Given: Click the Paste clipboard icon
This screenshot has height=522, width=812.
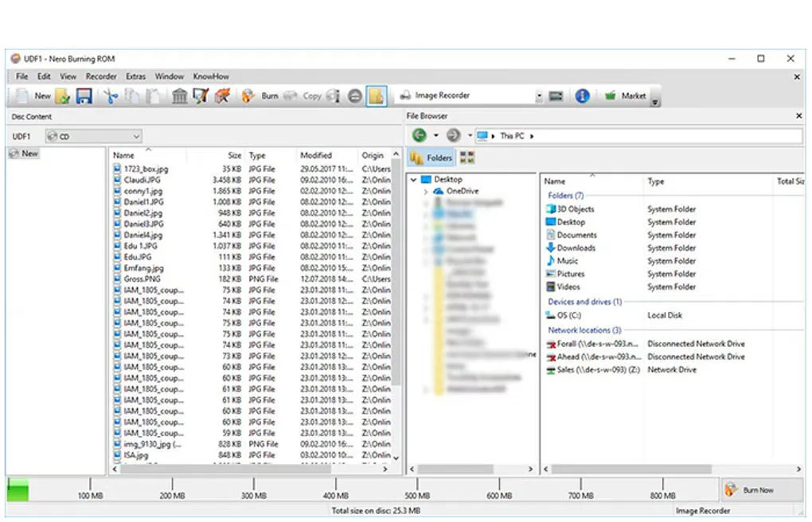Looking at the screenshot, I should pyautogui.click(x=154, y=96).
